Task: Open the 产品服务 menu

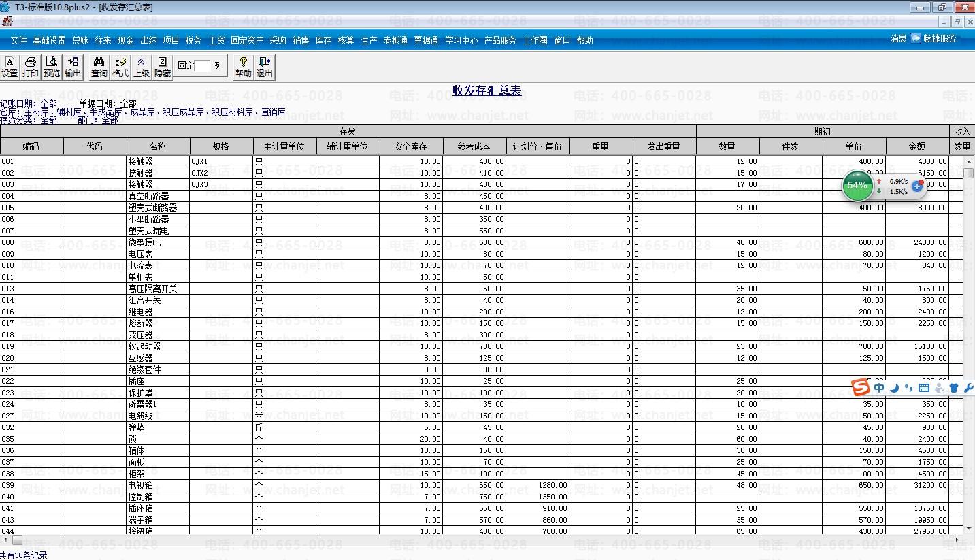Action: click(x=500, y=40)
